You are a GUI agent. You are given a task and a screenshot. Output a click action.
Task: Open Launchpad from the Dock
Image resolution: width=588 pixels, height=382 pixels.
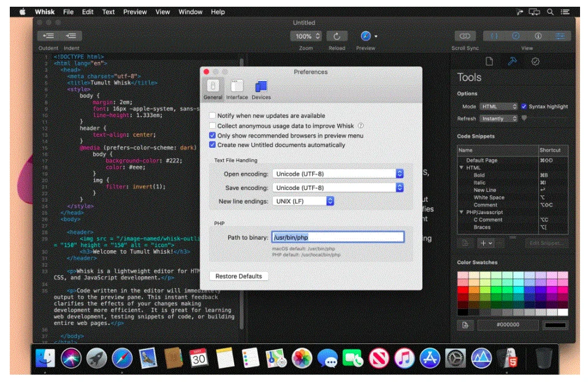96,358
